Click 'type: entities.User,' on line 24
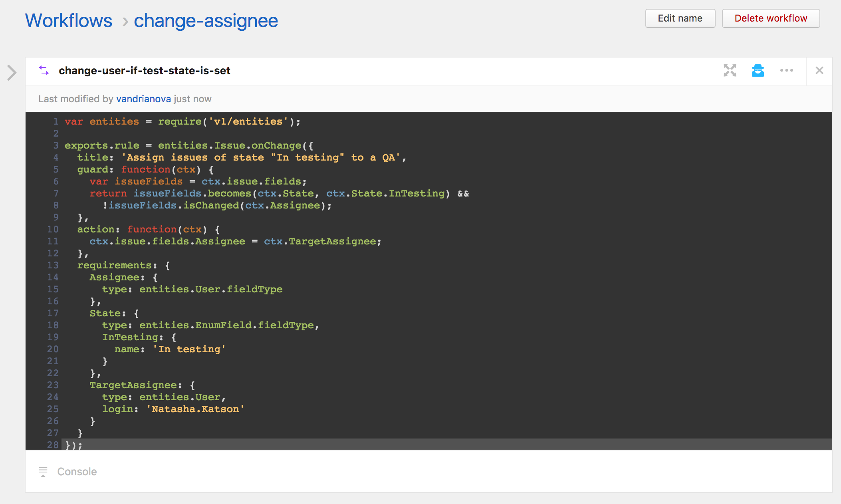 point(164,397)
